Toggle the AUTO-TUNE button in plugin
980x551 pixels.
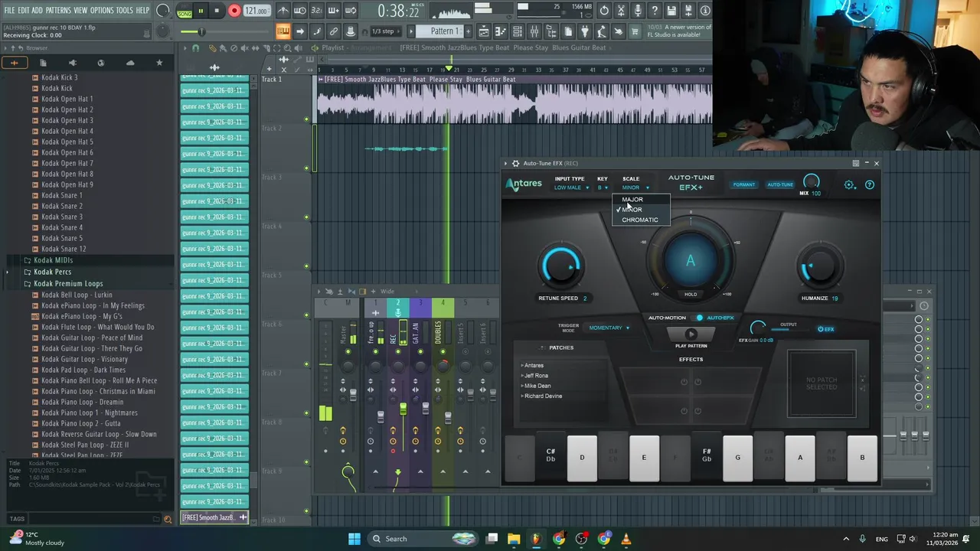point(780,184)
